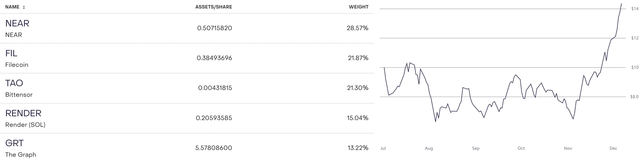Click GRT's 5.57808600 assets per share value

tap(213, 148)
